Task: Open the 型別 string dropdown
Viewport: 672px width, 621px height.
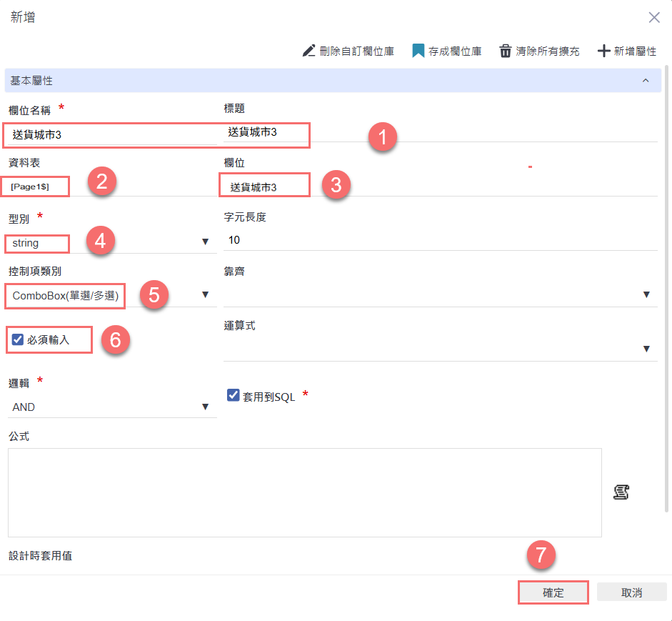Action: (x=205, y=242)
